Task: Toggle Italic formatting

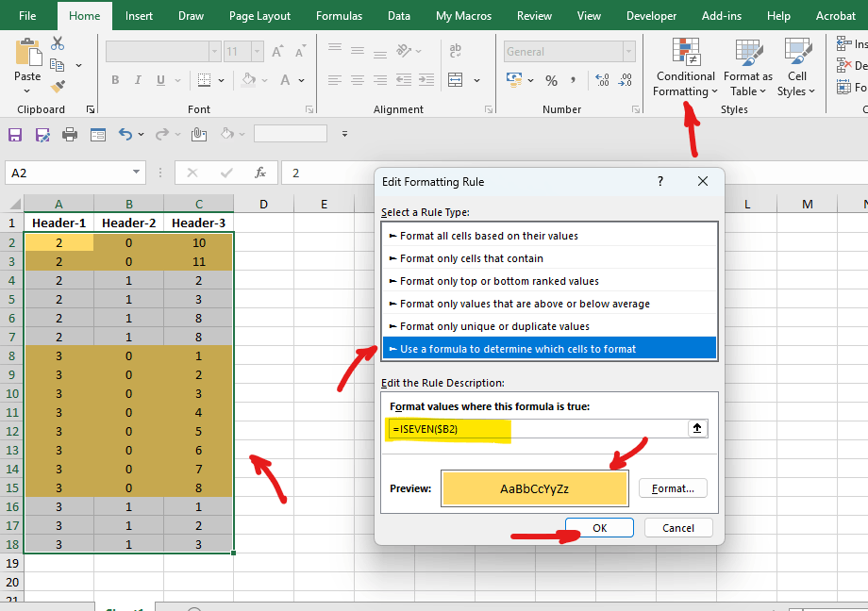Action: [138, 80]
